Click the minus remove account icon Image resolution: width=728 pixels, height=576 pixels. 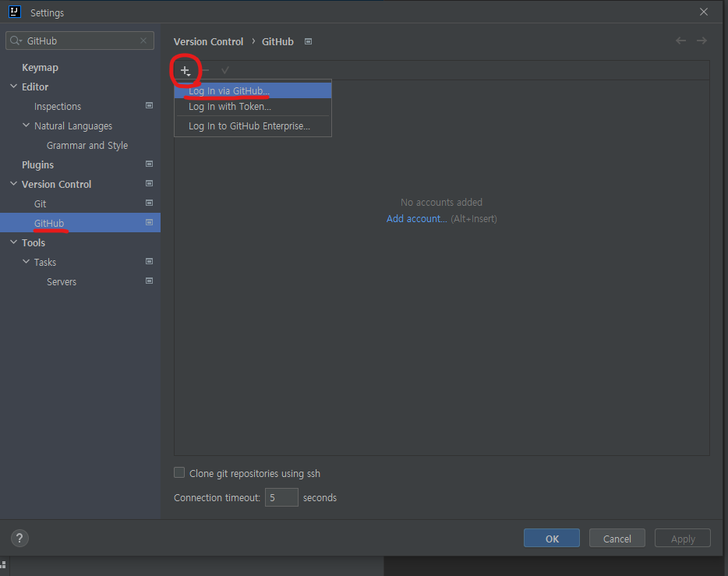tap(205, 71)
